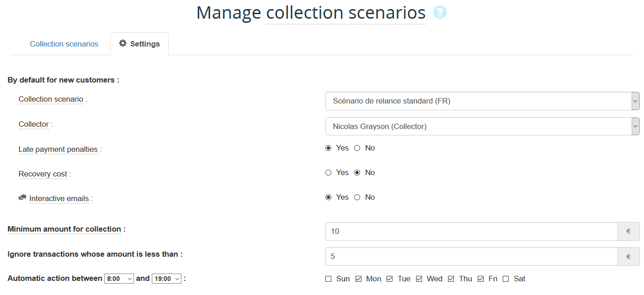Set Late payment penalties to No
Screen dimensions: 644x295
[x=357, y=148]
